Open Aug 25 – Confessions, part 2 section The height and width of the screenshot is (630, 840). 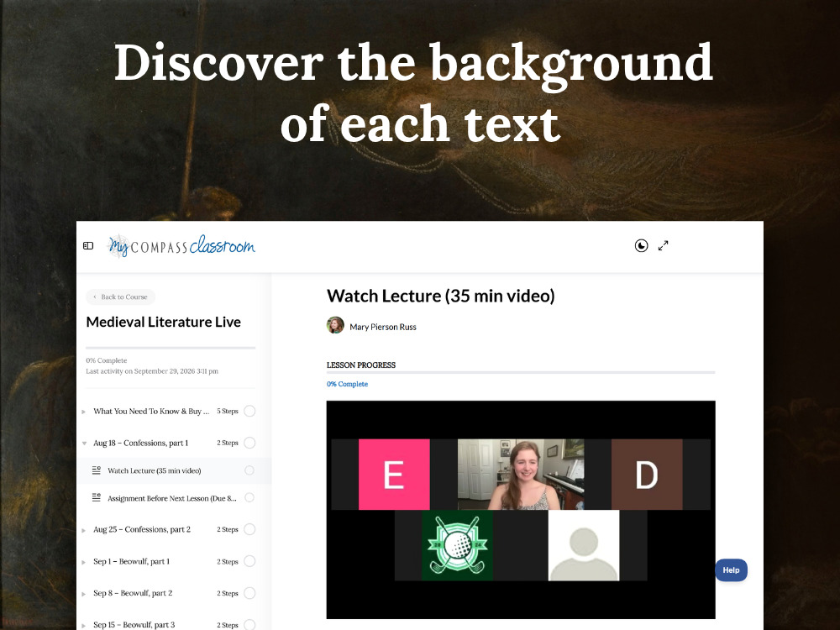point(142,529)
